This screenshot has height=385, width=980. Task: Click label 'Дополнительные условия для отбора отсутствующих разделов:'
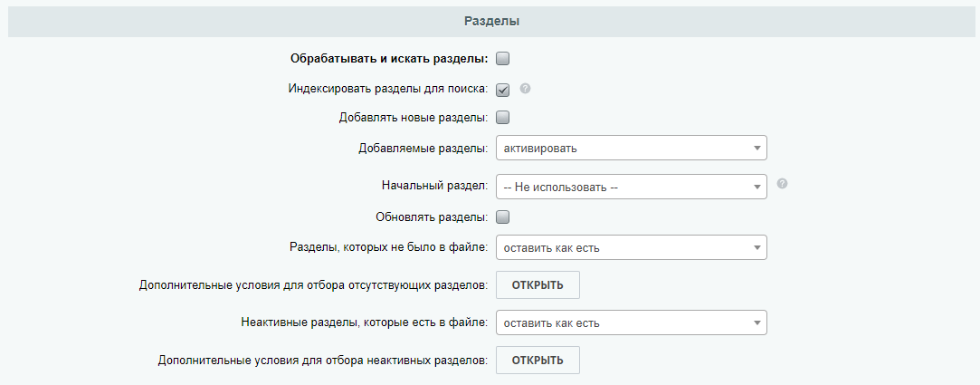click(x=314, y=285)
